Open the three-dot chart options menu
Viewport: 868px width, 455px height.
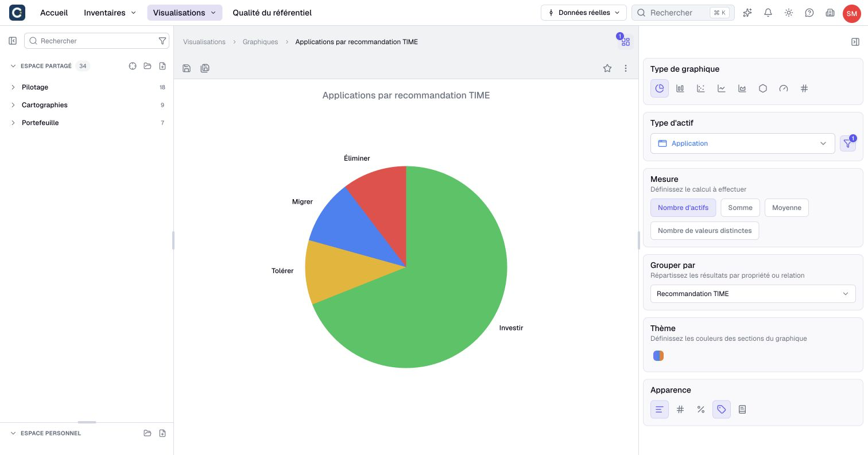(626, 68)
